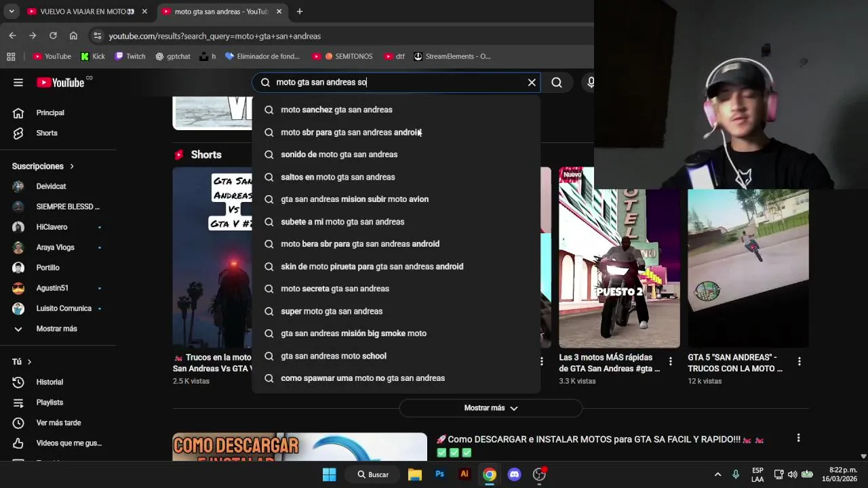This screenshot has width=868, height=488.
Task: Go back with the browser back arrow
Action: coord(12,35)
